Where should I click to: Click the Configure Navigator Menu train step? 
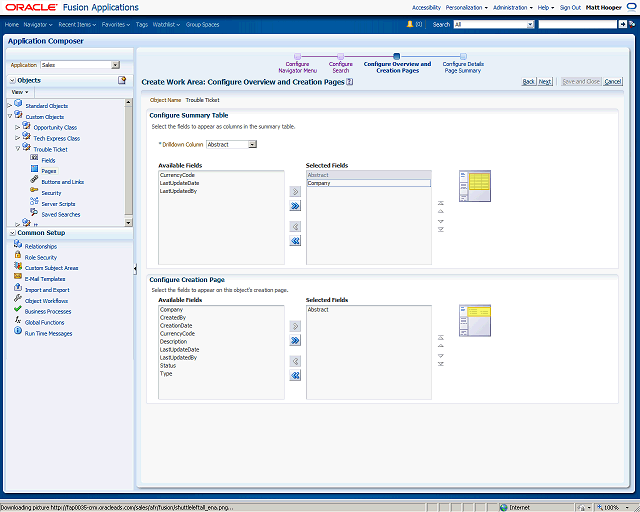[x=298, y=65]
